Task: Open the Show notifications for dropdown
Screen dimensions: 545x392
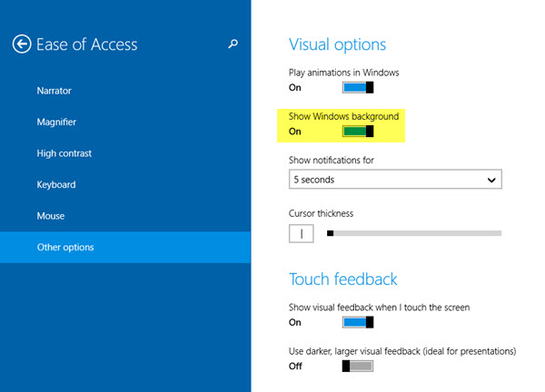Action: 395,179
